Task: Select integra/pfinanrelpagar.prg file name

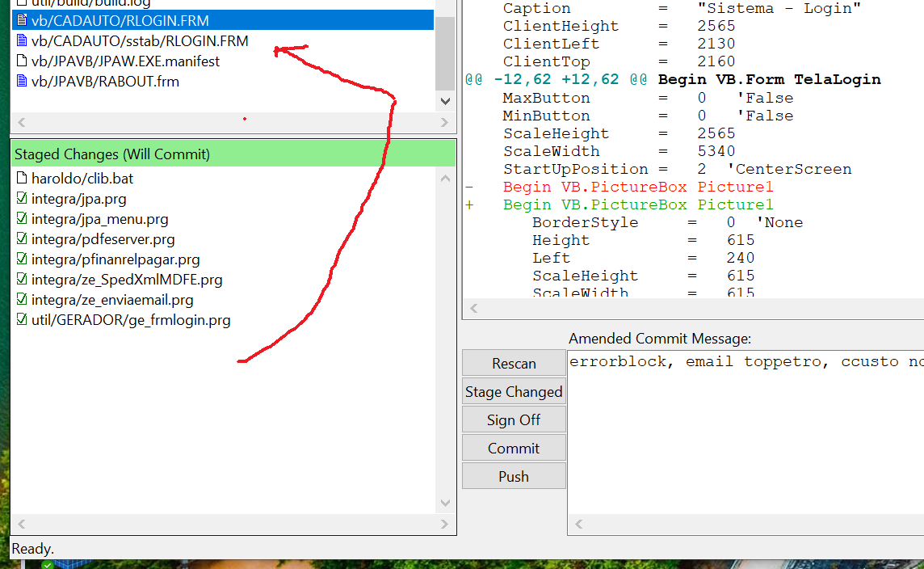Action: (x=115, y=259)
